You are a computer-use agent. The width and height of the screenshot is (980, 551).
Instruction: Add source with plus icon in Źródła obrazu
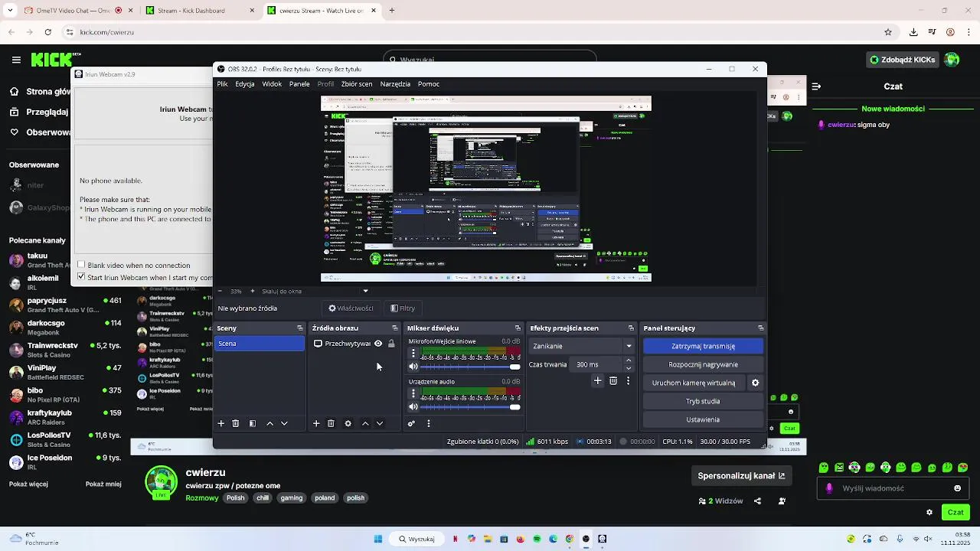(x=316, y=423)
